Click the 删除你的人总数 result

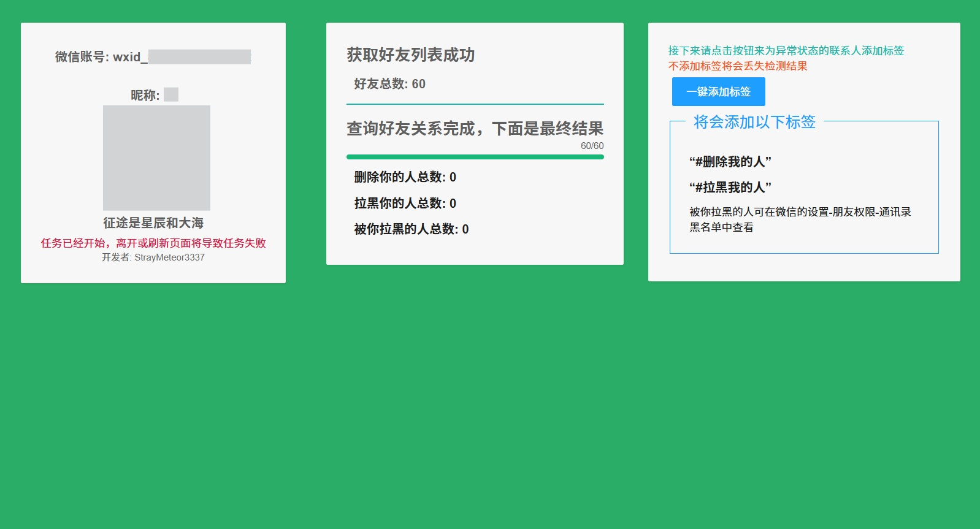405,177
